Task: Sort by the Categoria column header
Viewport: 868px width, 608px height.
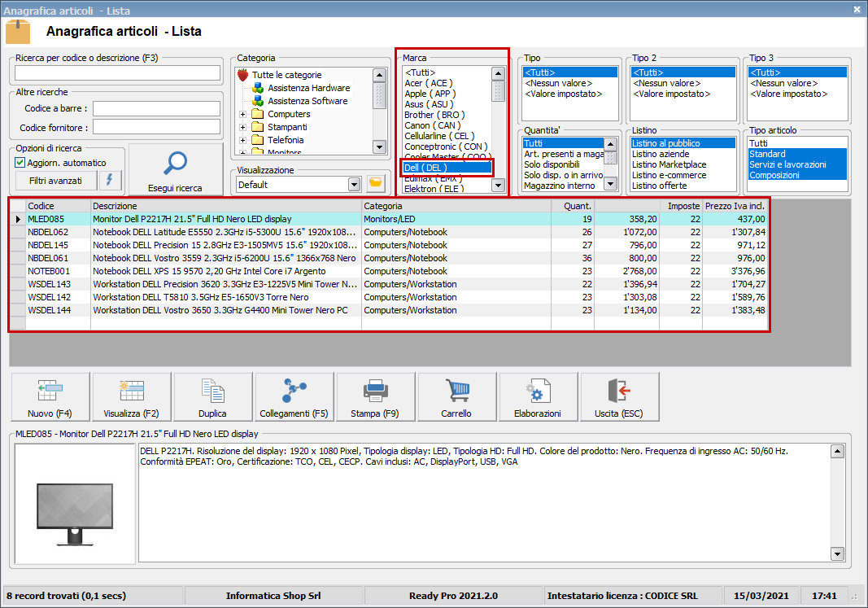Action: (x=456, y=206)
